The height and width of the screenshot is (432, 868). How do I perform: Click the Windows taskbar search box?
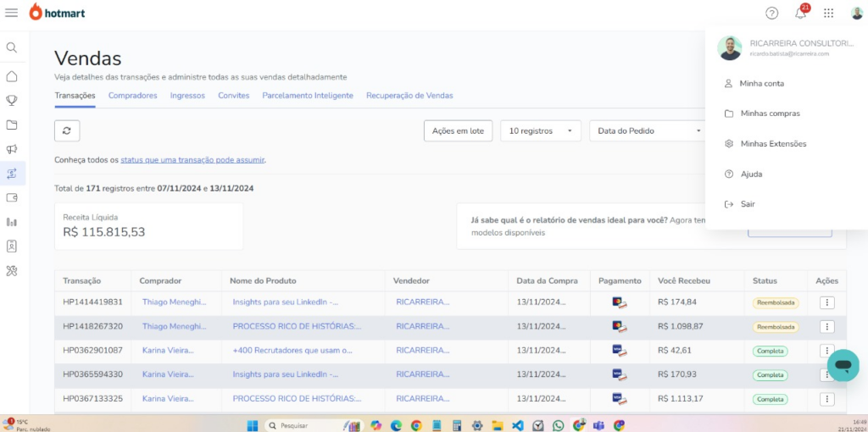pyautogui.click(x=301, y=425)
